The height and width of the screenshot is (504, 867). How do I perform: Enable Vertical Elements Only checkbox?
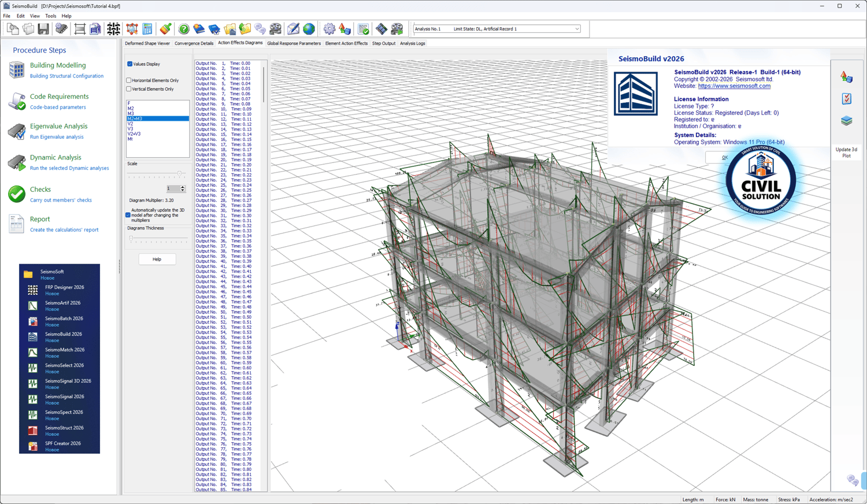click(x=129, y=89)
